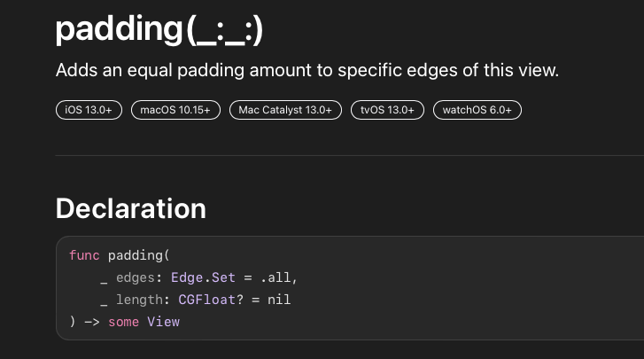Click the nil default value
644x359 pixels.
[279, 300]
